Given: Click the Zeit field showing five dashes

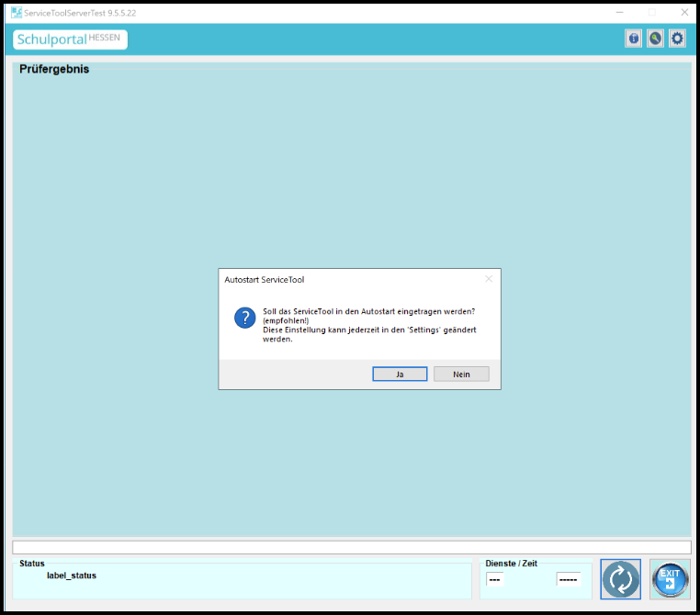Looking at the screenshot, I should (x=569, y=579).
